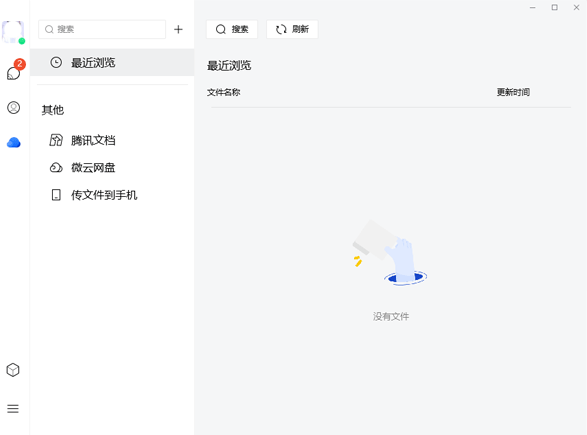Select 最近浏览 in the left list
The width and height of the screenshot is (587, 435).
112,62
